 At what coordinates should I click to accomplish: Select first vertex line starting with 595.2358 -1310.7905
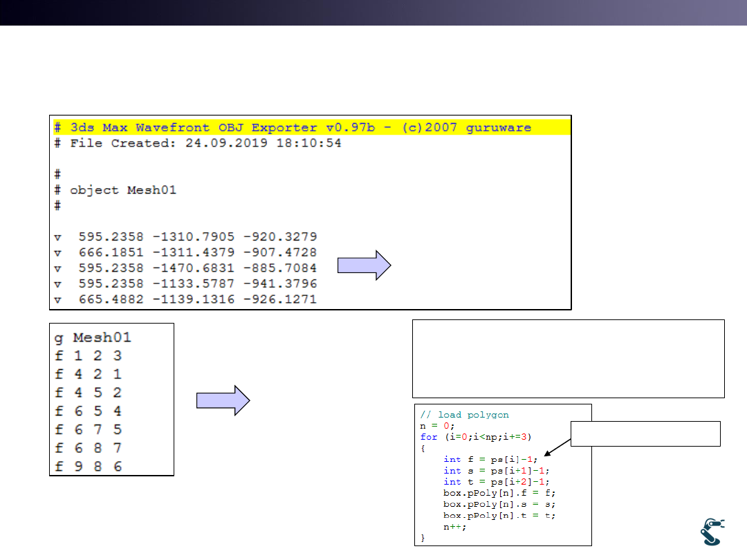pos(185,236)
